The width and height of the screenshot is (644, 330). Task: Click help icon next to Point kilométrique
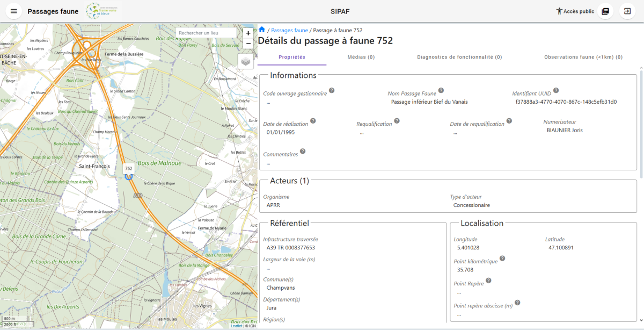click(502, 259)
